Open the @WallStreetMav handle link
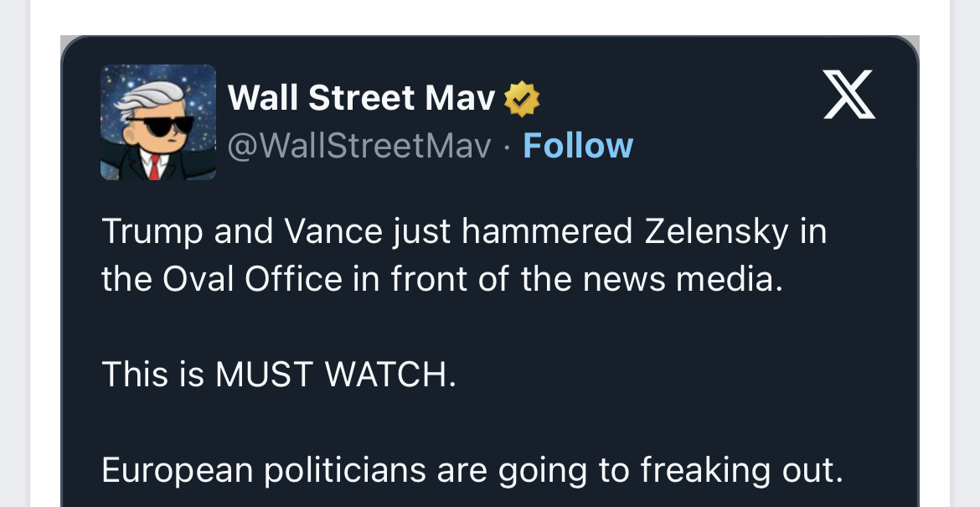Screen dimensions: 980x507 coord(359,146)
